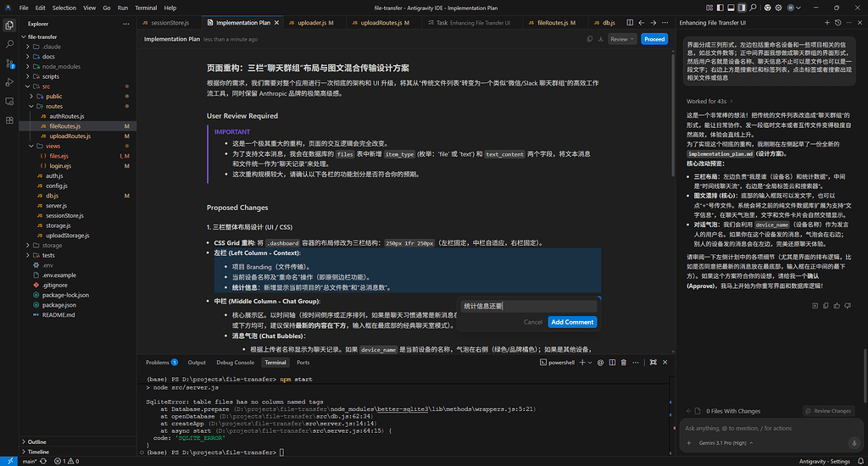Click the thumbs up feedback icon
The width and height of the screenshot is (868, 466).
click(837, 306)
